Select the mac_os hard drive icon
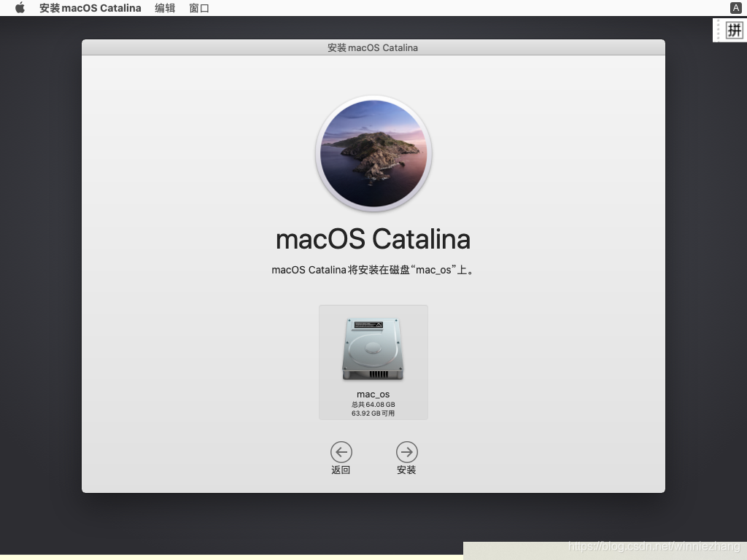The image size is (747, 560). click(373, 349)
